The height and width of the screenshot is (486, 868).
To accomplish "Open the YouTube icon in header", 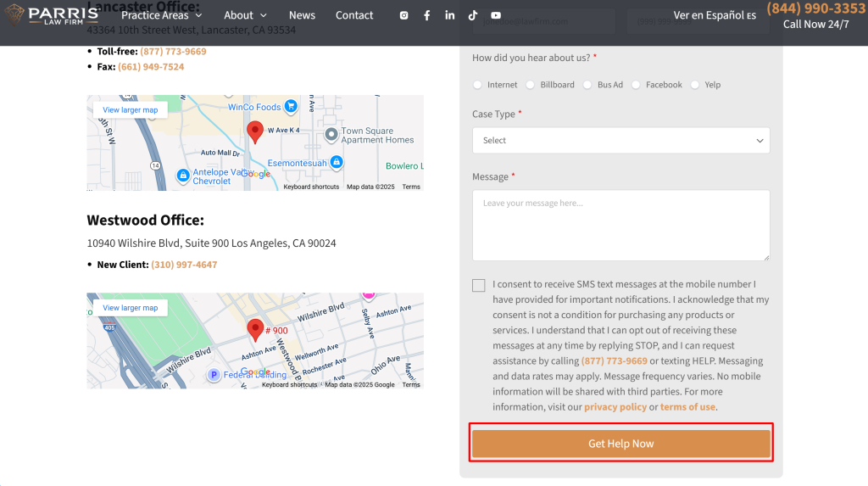I will [x=495, y=15].
